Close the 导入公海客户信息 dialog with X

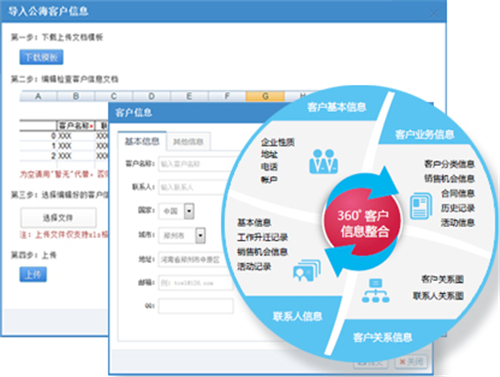434,14
